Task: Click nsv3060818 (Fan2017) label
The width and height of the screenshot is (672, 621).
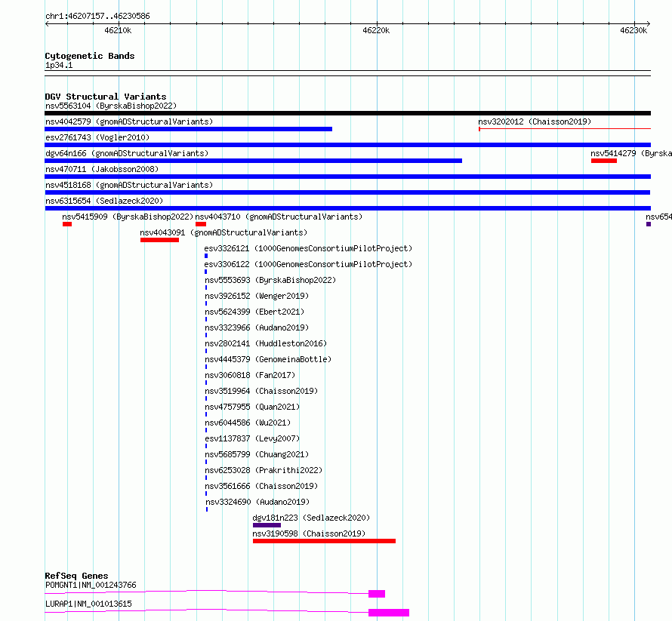Action: pyautogui.click(x=250, y=375)
